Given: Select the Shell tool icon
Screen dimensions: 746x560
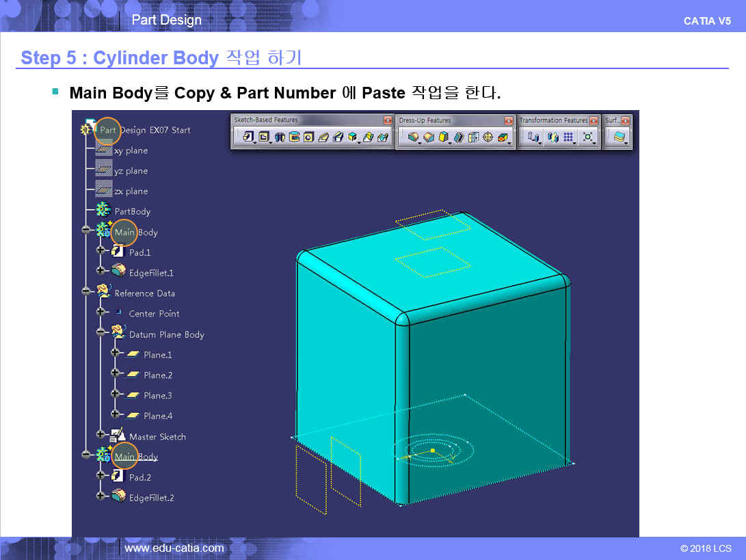Looking at the screenshot, I should 458,137.
